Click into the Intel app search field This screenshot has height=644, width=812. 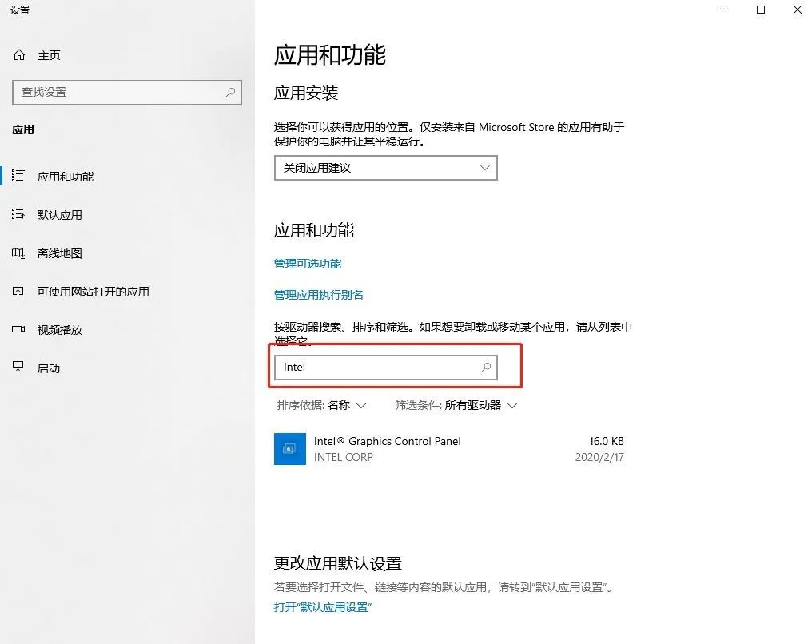(x=386, y=367)
